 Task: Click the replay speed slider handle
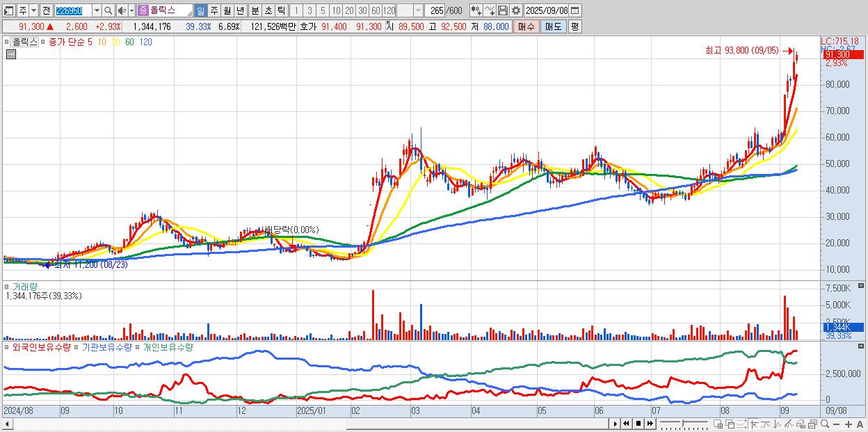[x=682, y=424]
